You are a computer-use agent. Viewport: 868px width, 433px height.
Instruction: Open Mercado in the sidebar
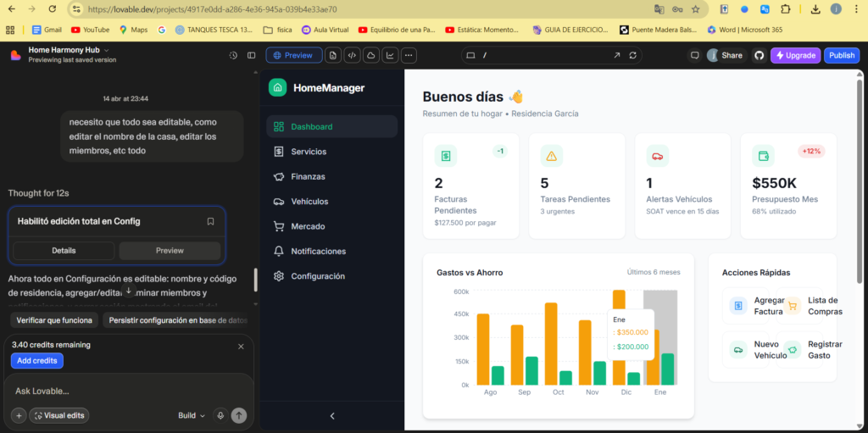tap(331, 226)
